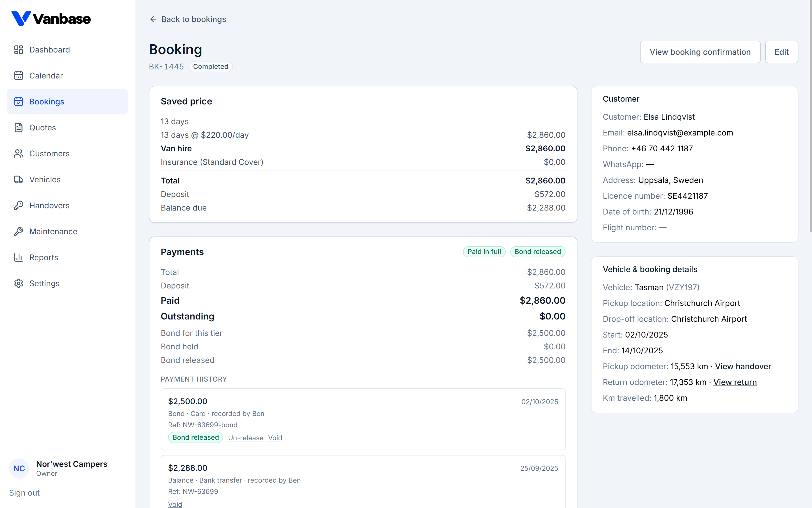This screenshot has width=812, height=508.
Task: Go to the Handovers section
Action: click(x=67, y=205)
